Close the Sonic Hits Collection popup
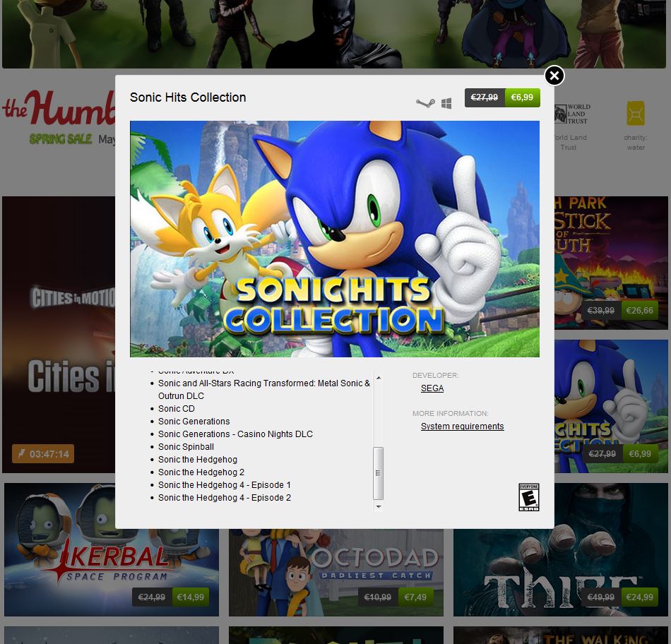Screen dimensions: 671x644 554,76
